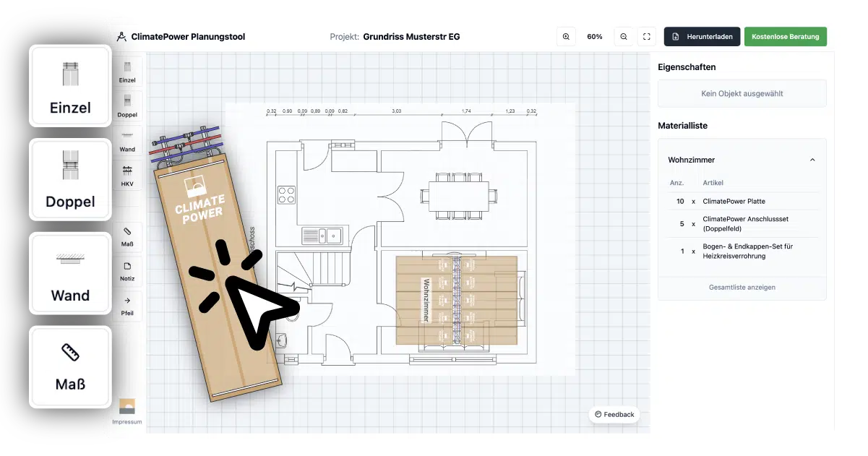
Task: Select the Einzel panel tool in sidebar
Action: click(127, 72)
